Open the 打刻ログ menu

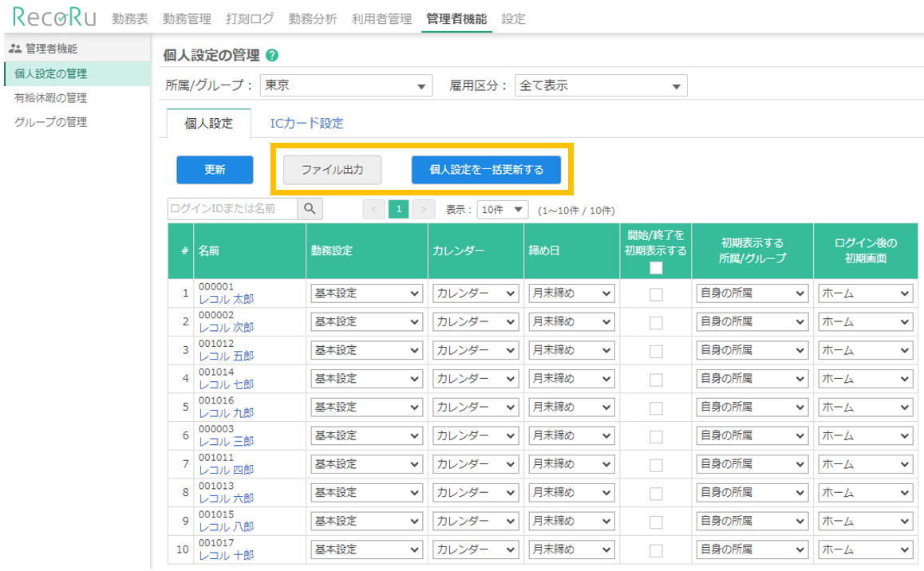pos(250,19)
